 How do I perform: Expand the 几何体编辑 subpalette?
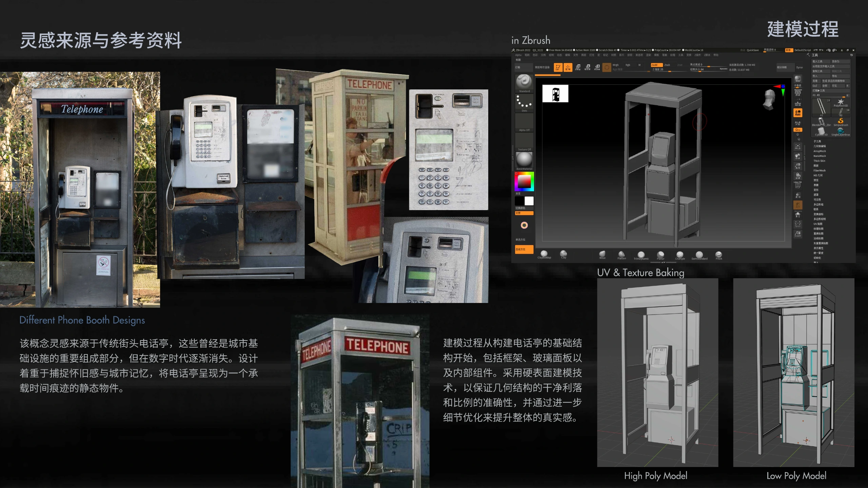(x=820, y=146)
